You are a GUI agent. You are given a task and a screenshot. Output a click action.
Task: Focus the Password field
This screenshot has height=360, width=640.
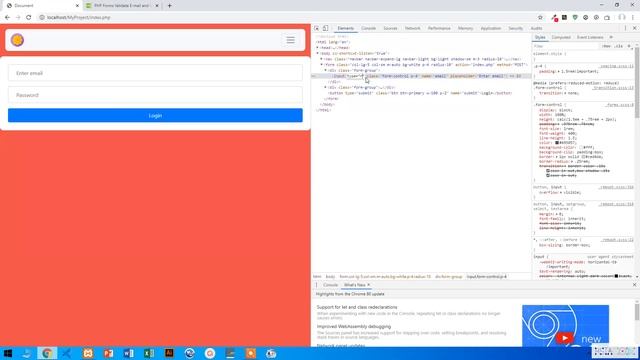[x=155, y=95]
